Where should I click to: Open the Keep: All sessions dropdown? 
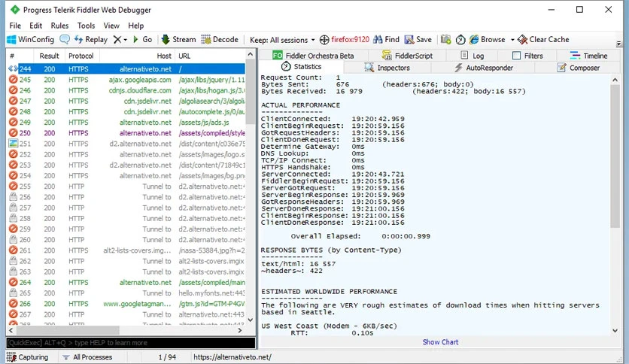pos(282,40)
